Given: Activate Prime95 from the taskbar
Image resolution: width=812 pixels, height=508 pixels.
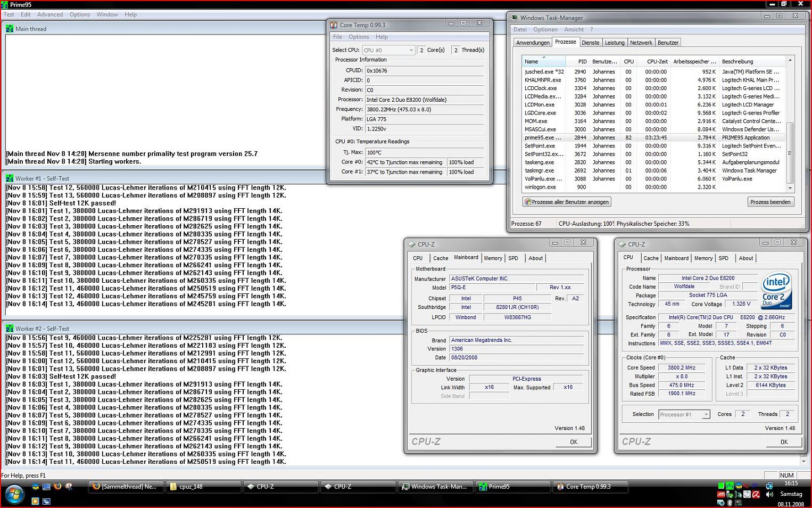Looking at the screenshot, I should [513, 486].
